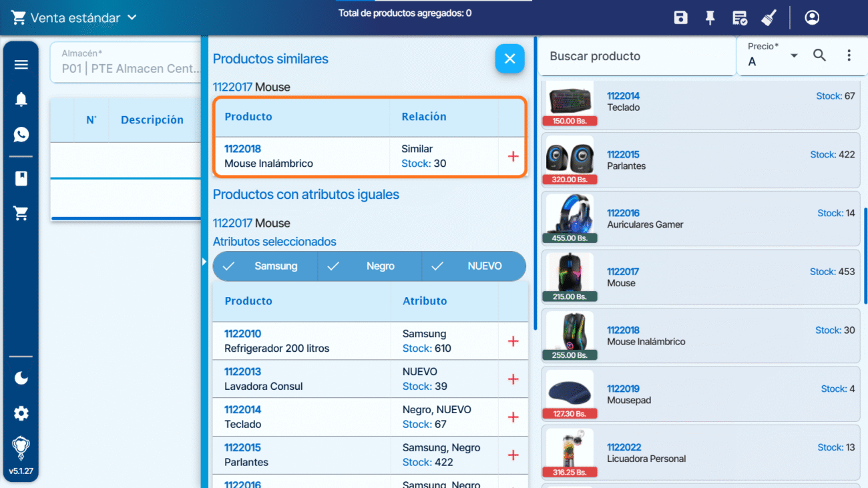Click the save disk icon in top bar
Screen dimensions: 868x488
pos(680,18)
